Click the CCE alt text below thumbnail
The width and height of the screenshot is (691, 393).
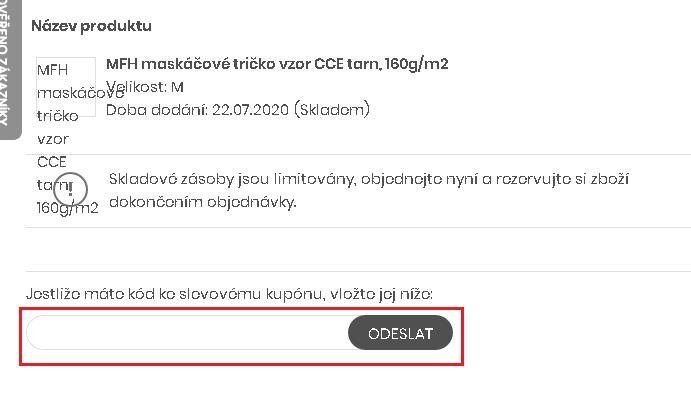[x=52, y=162]
